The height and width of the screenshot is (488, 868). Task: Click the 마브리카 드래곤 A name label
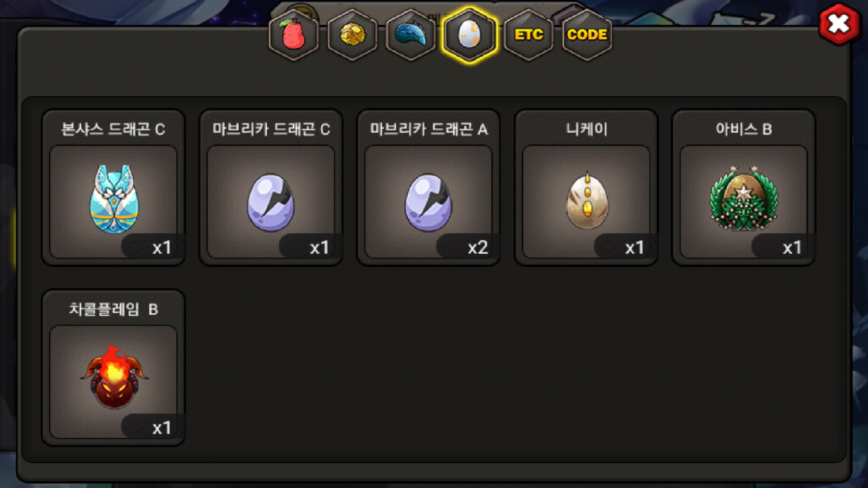[x=429, y=129]
